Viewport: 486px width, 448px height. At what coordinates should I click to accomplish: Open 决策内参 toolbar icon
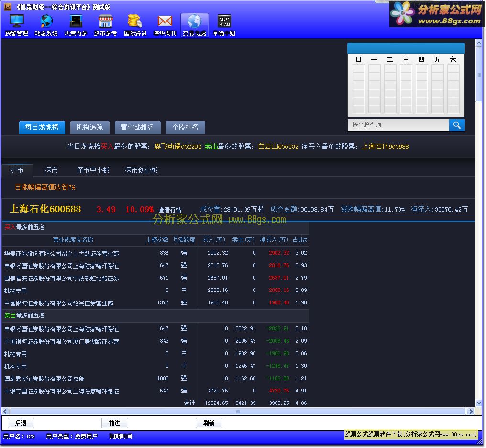click(x=76, y=25)
